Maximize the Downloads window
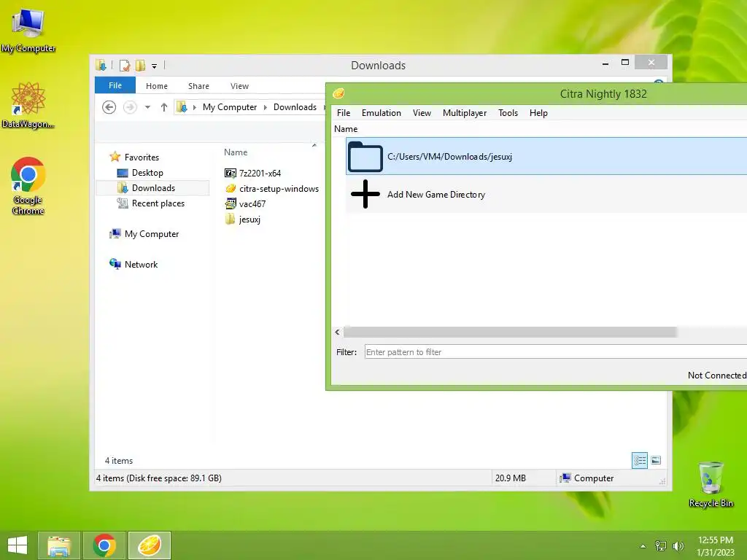 (625, 63)
